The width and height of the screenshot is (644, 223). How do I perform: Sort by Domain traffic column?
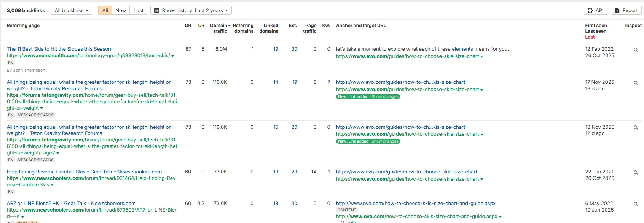220,28
